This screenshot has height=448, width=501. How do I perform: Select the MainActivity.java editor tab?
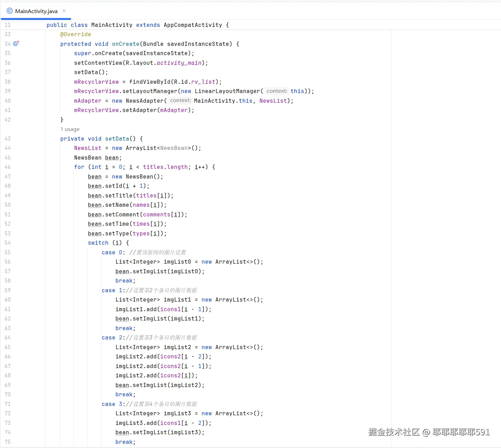[36, 11]
